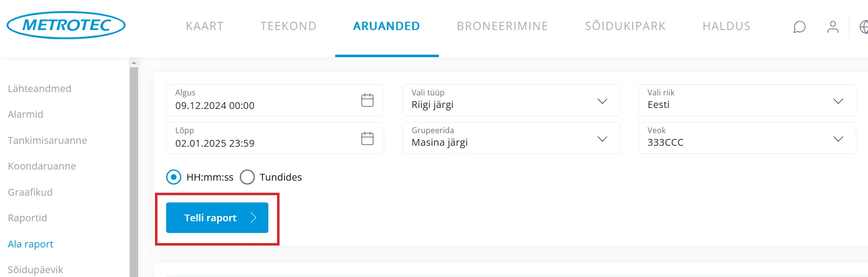Select the Tundides radio option
This screenshot has width=868, height=277.
248,177
